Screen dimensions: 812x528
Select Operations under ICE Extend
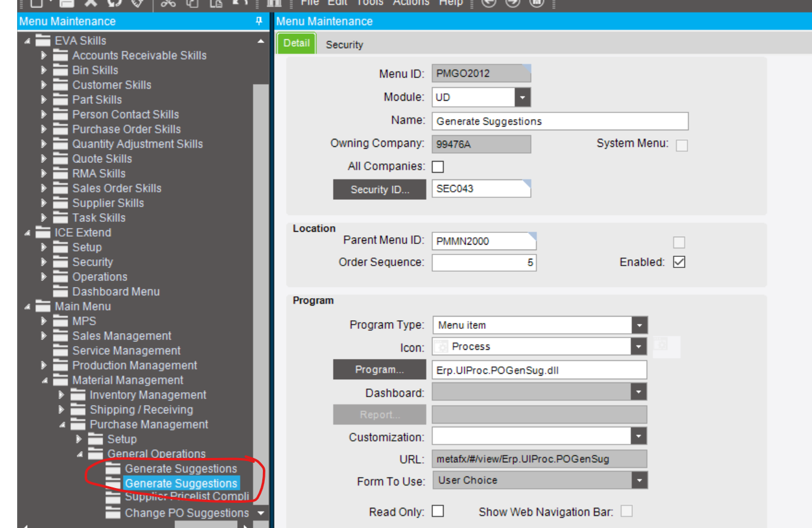coord(100,277)
